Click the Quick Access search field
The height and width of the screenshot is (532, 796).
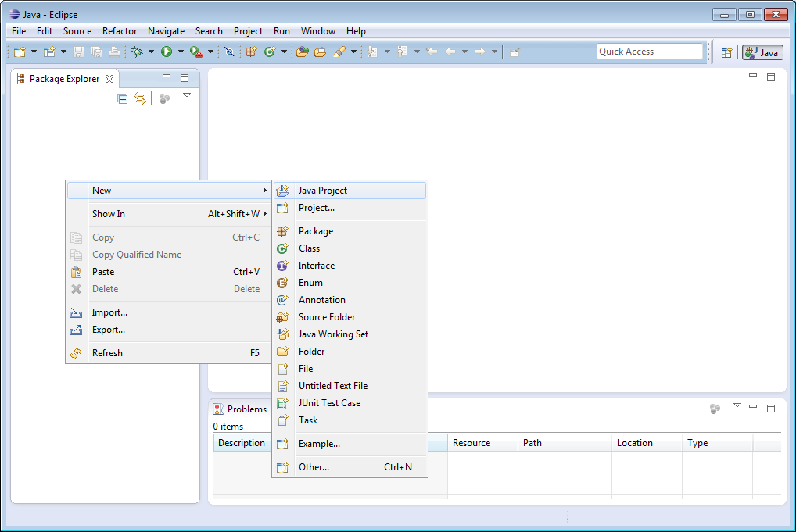tap(649, 52)
